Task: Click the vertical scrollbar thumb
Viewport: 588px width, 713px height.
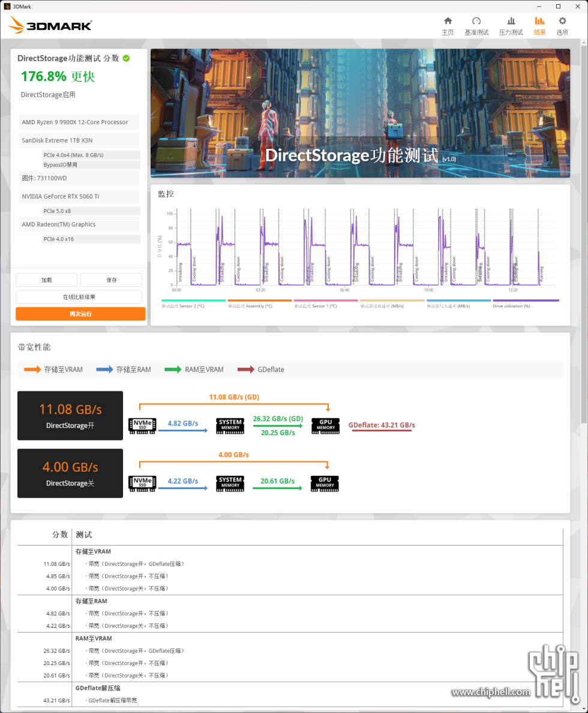Action: [584, 234]
